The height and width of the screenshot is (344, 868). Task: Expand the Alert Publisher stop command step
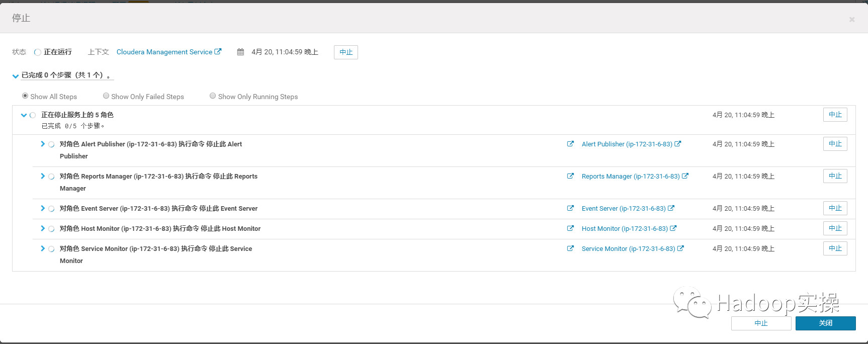coord(43,144)
